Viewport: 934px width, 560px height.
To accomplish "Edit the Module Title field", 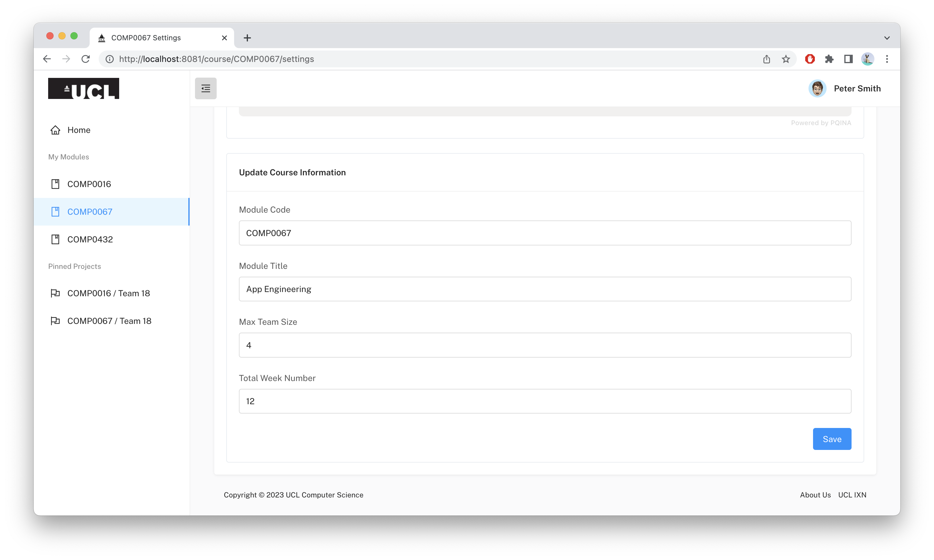I will pyautogui.click(x=545, y=289).
